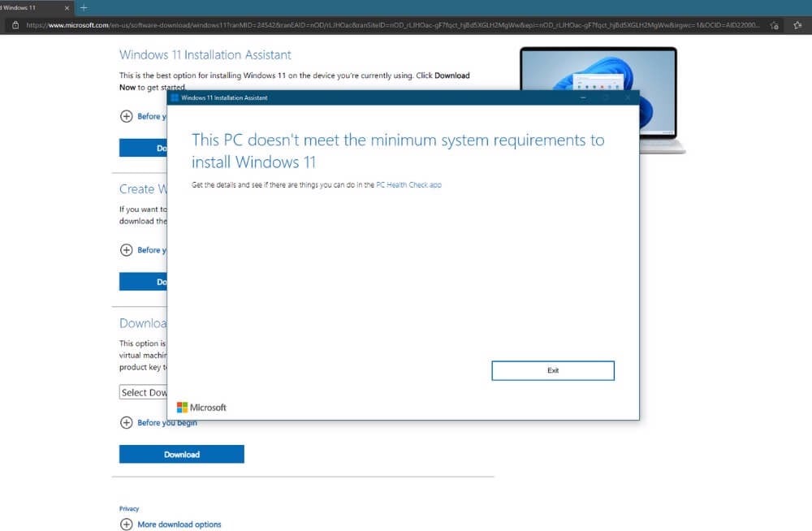
Task: Click the Windows logo in dialog title bar
Action: pos(175,98)
